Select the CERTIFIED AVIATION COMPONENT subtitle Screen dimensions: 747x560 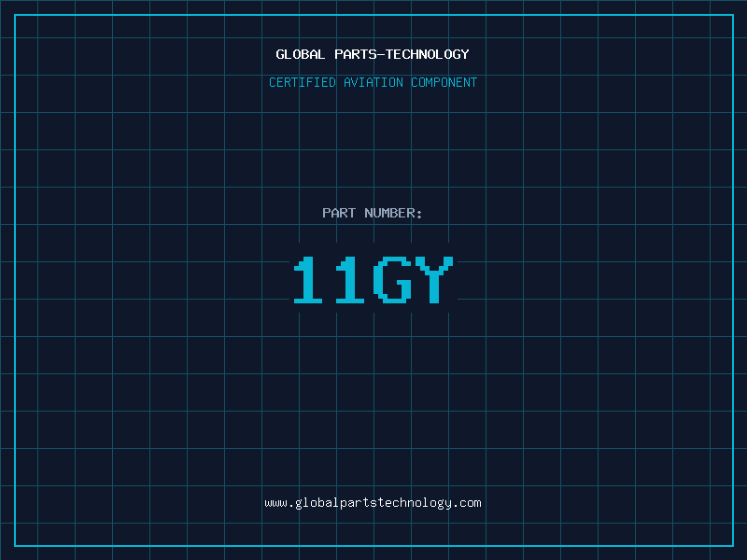pyautogui.click(x=373, y=82)
